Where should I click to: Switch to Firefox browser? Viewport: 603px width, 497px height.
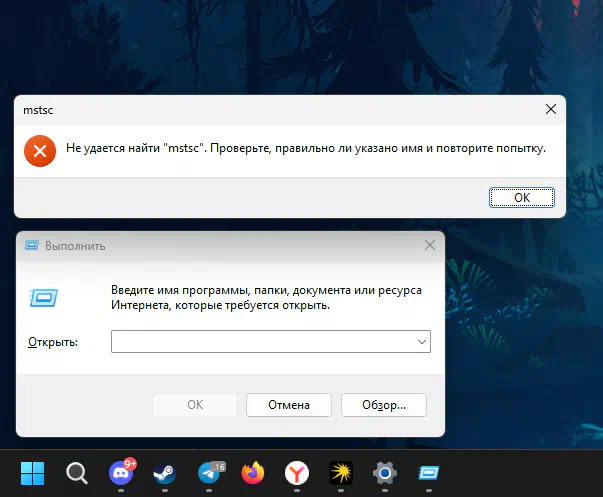coord(253,473)
